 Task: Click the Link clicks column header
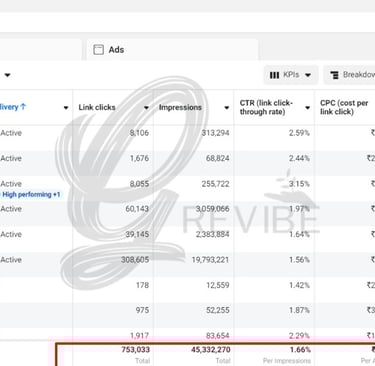[97, 107]
